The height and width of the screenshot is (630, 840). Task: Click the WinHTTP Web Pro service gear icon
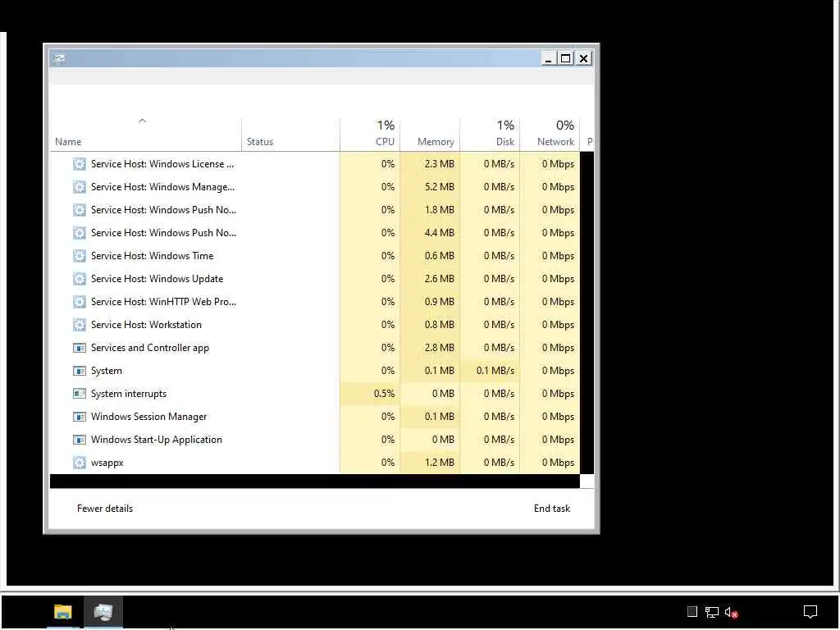pos(80,302)
